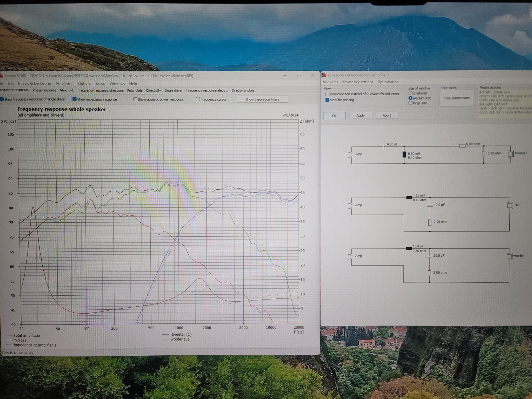The height and width of the screenshot is (399, 532).
Task: Click the 10,0 mH inductor symbol
Action: (409, 249)
